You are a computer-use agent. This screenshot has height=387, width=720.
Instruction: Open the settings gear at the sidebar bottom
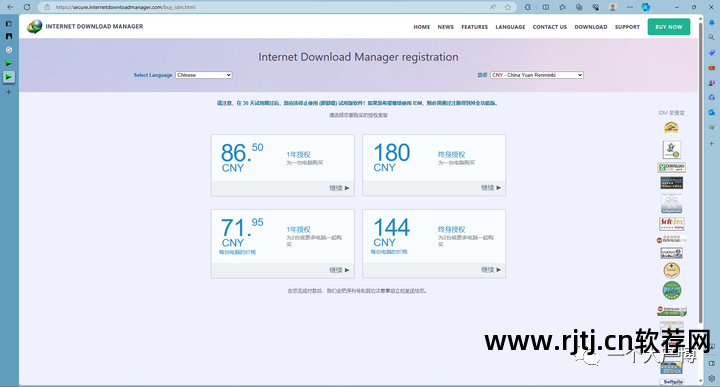pos(712,379)
